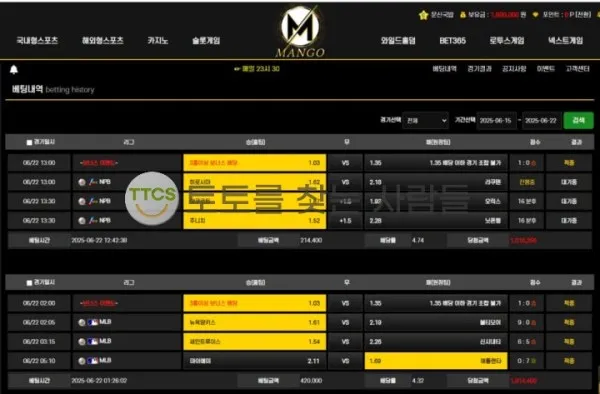Click NPB league logo in 06/22 13:00 row
This screenshot has width=600, height=394.
(93, 182)
